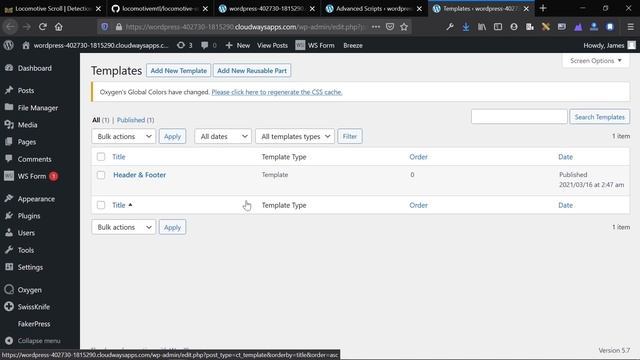The height and width of the screenshot is (360, 640).
Task: Expand Screen Options panel
Action: [x=596, y=61]
